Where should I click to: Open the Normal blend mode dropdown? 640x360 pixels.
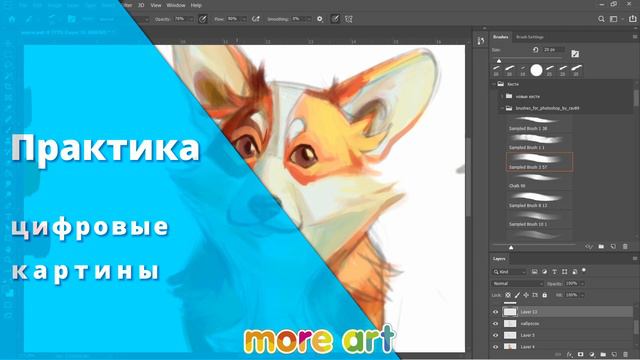[x=518, y=284]
